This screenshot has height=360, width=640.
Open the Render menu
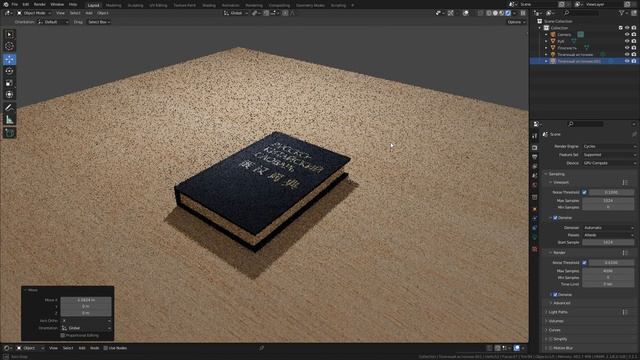tap(40, 4)
